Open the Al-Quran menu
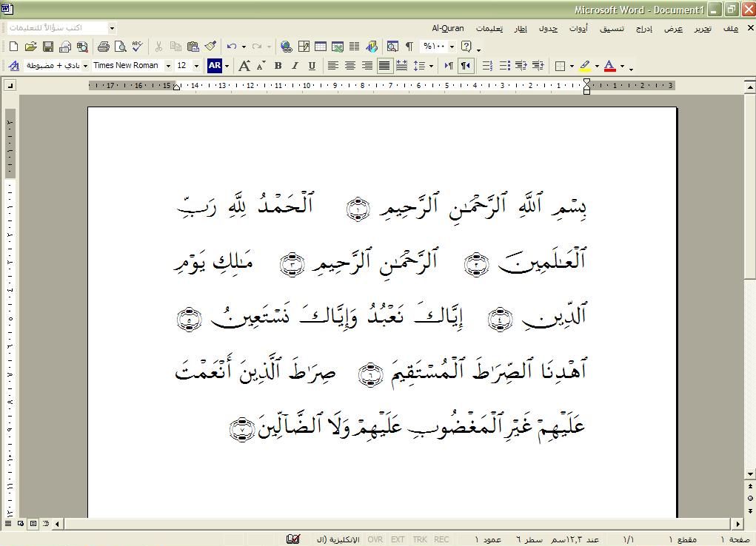This screenshot has width=756, height=546. (x=447, y=28)
